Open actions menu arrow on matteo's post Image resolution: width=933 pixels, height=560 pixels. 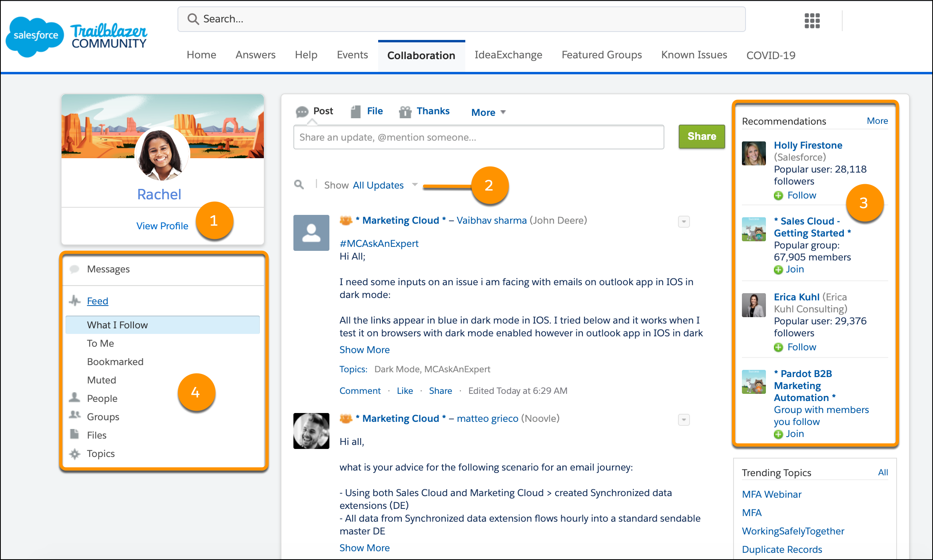coord(684,419)
